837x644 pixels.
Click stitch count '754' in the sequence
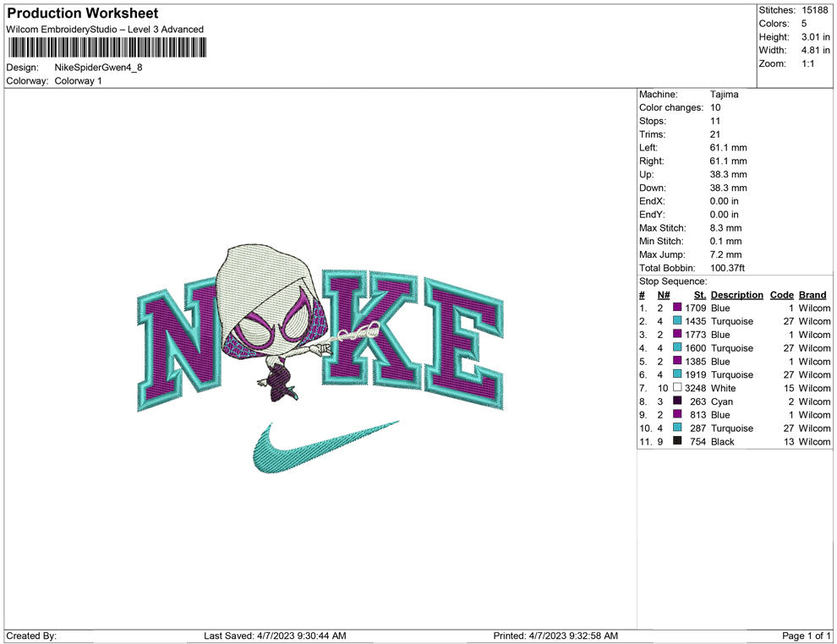[698, 441]
